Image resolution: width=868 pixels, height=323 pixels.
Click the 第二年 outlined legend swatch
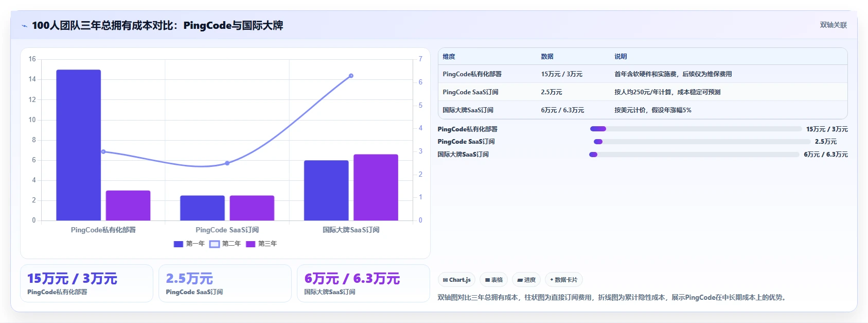coord(215,244)
